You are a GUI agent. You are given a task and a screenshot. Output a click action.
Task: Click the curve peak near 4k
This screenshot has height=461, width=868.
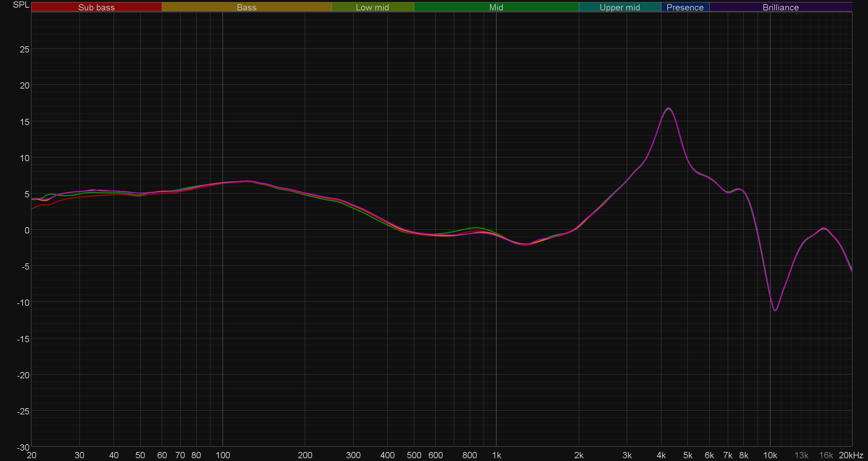click(668, 108)
